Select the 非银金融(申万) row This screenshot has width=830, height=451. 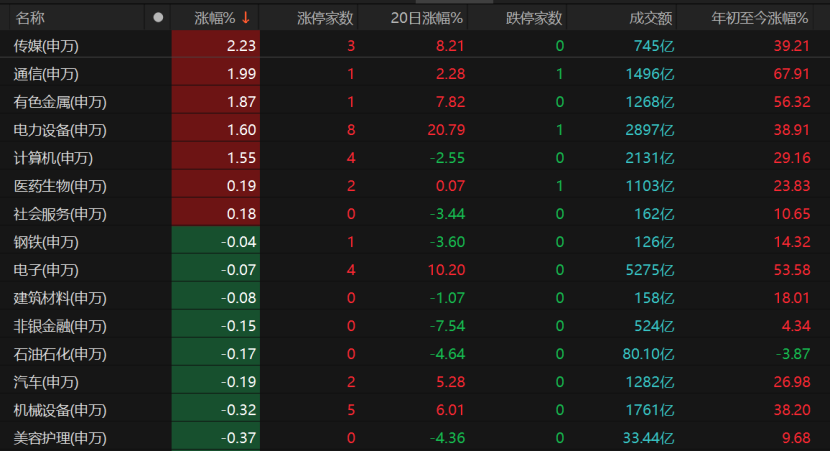[x=415, y=326]
